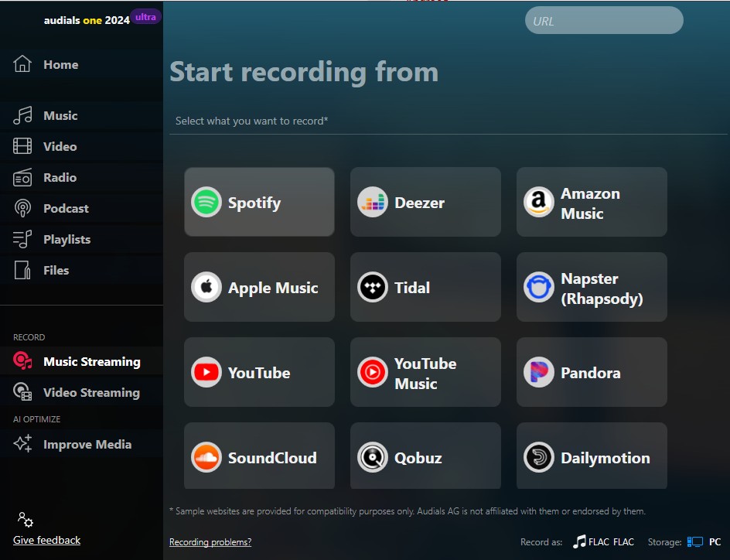Image resolution: width=730 pixels, height=560 pixels.
Task: Choose Spotify as recording source
Action: (x=259, y=202)
